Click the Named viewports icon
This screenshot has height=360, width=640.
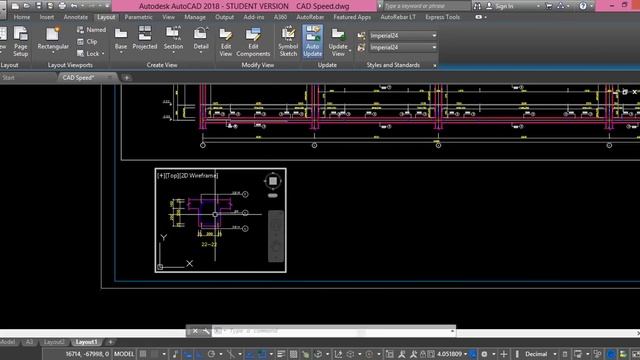coord(91,30)
